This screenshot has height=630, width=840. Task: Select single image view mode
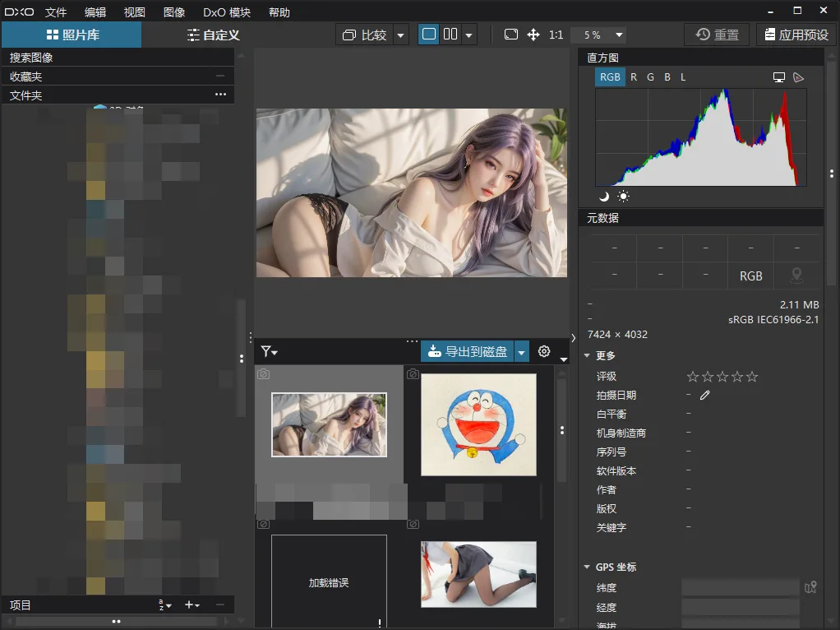pyautogui.click(x=428, y=35)
